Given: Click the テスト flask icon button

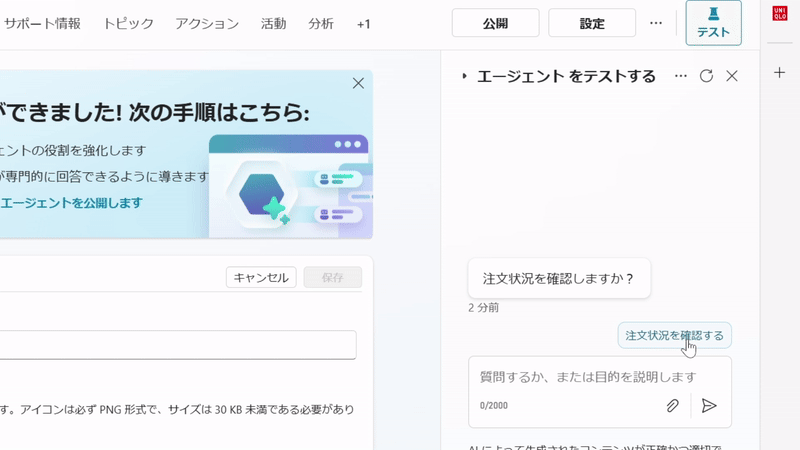Looking at the screenshot, I should (713, 23).
